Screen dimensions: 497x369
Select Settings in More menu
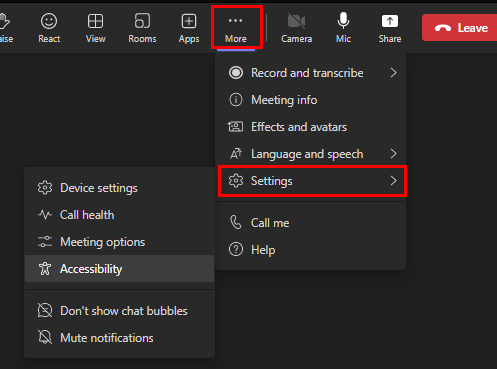[x=311, y=181]
